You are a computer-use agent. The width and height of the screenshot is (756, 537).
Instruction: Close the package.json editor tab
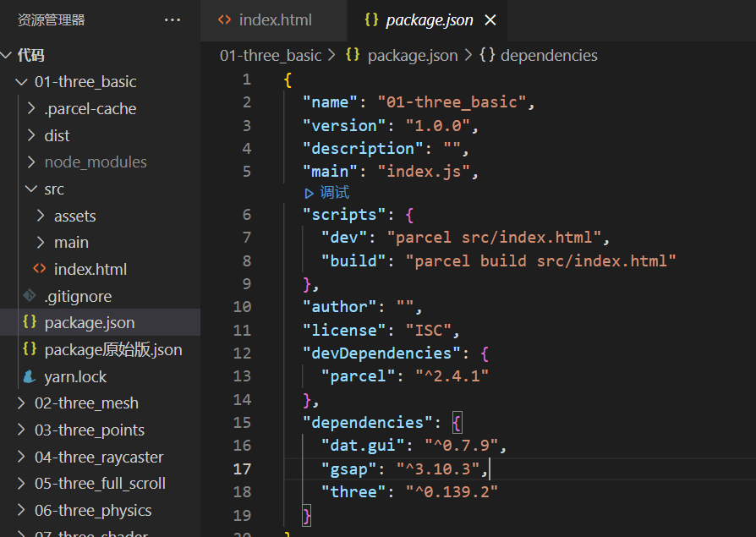click(490, 20)
